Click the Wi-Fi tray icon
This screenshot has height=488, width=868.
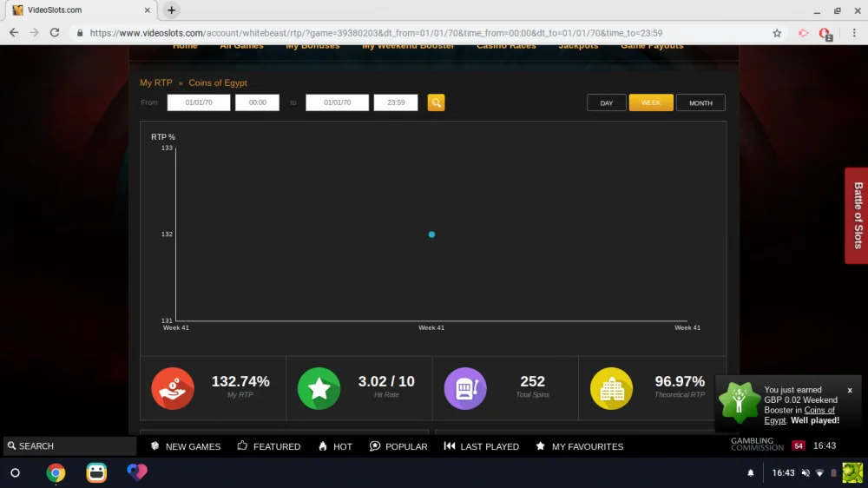[x=820, y=473]
